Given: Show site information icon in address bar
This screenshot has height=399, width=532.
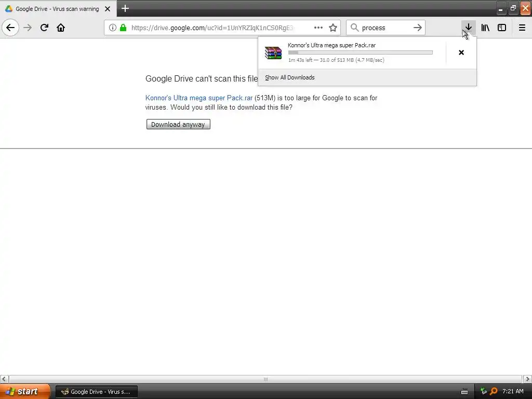Looking at the screenshot, I should [x=113, y=28].
